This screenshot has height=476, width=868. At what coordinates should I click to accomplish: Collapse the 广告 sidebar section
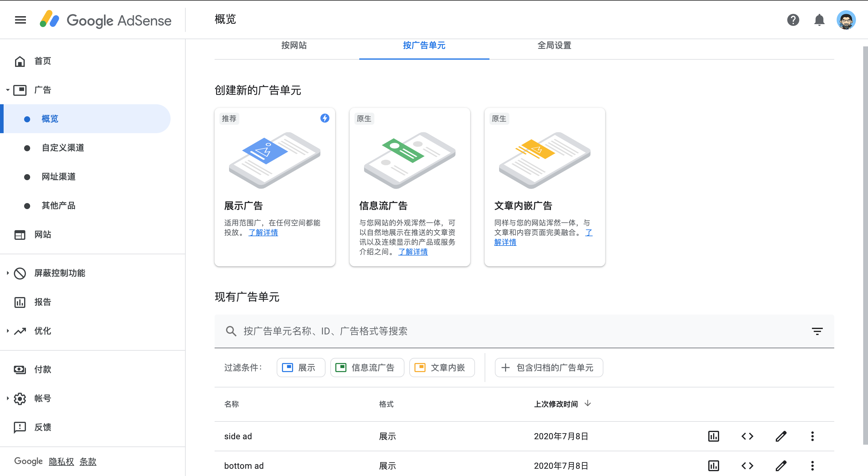8,90
